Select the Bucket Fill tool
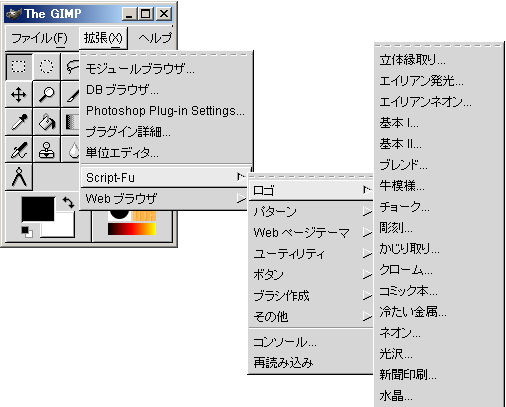This screenshot has width=506, height=407. pos(47,122)
